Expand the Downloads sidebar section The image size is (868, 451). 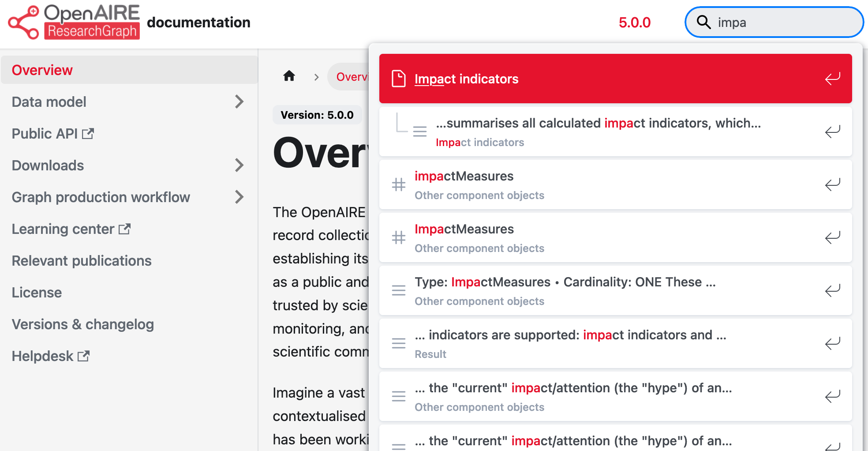pos(239,165)
